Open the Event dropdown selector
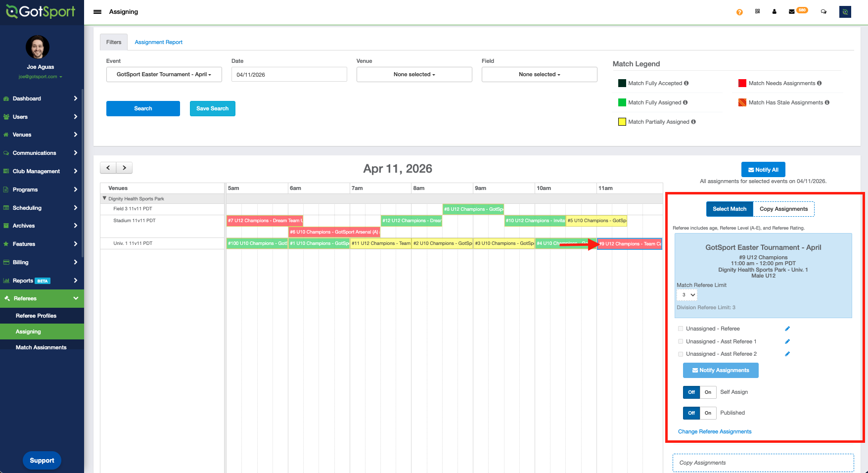 tap(164, 75)
